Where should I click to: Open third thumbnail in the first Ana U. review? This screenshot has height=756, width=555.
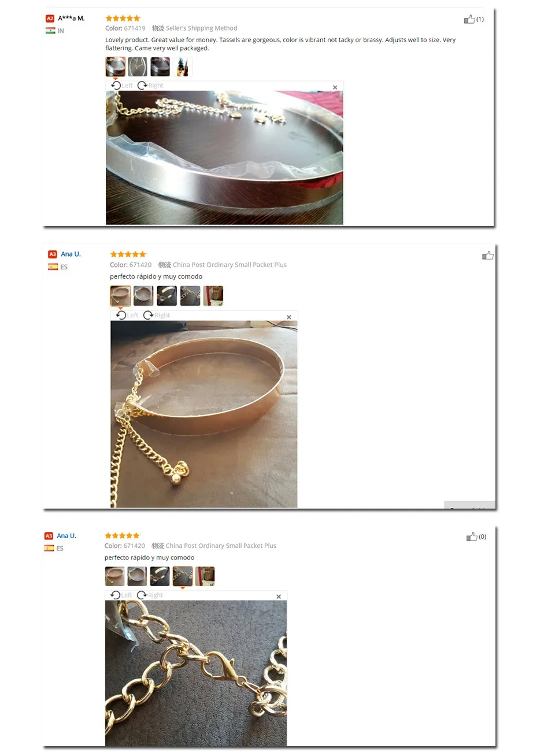pos(166,296)
